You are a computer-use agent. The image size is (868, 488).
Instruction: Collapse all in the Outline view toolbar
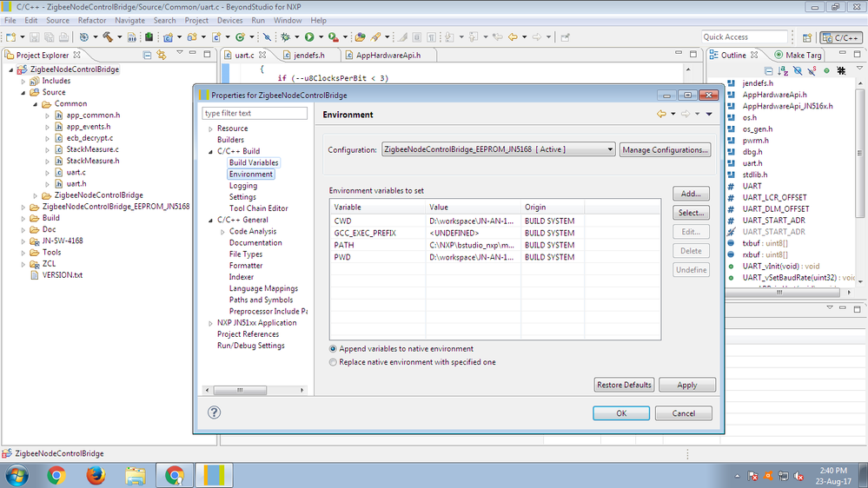point(768,71)
